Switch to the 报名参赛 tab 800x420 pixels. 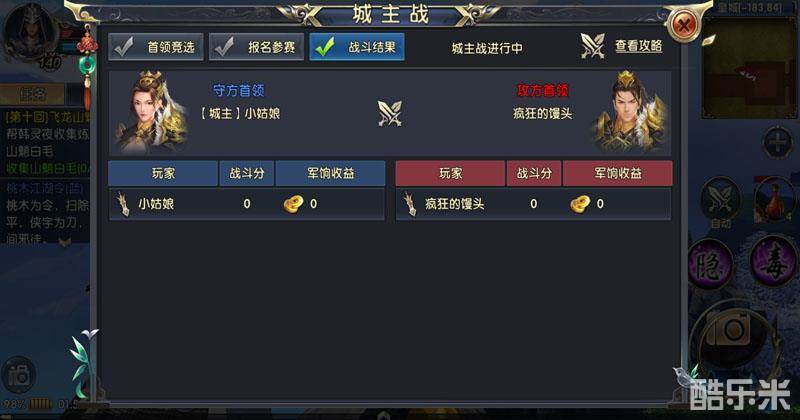coord(256,47)
